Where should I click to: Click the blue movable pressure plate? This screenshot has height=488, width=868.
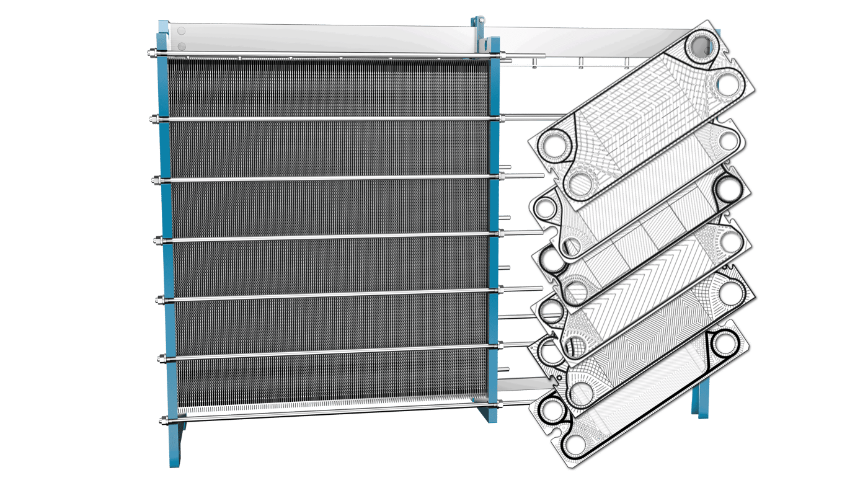(x=494, y=229)
